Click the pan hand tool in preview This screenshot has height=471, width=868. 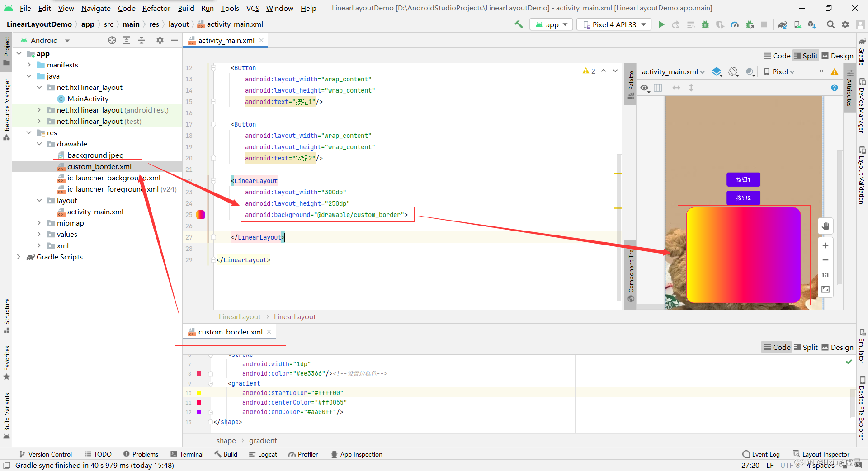(826, 226)
